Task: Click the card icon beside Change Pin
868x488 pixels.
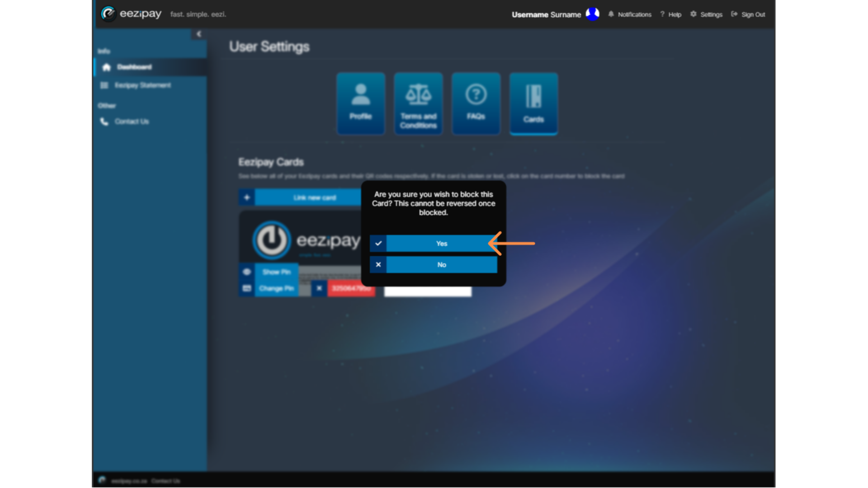Action: 247,288
